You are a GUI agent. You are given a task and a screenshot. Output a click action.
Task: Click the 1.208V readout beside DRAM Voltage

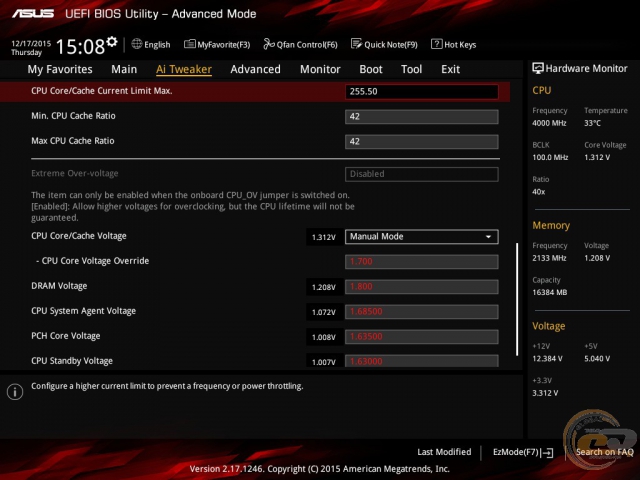324,287
